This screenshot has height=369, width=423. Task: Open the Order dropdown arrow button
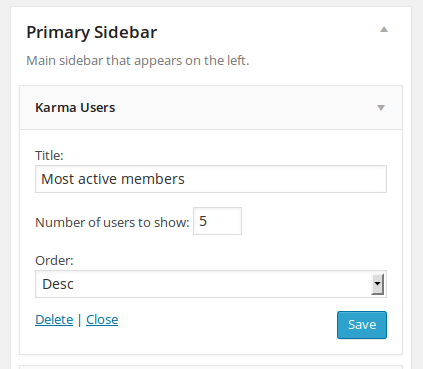(377, 284)
